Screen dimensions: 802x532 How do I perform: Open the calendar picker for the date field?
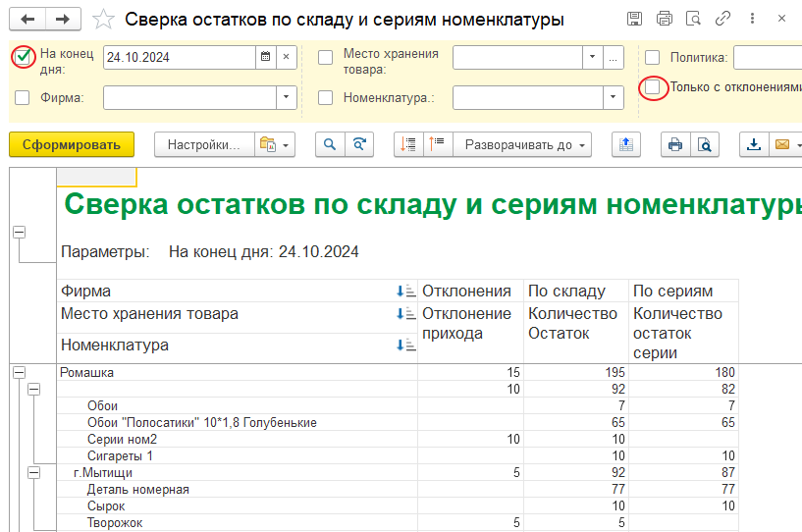[264, 57]
